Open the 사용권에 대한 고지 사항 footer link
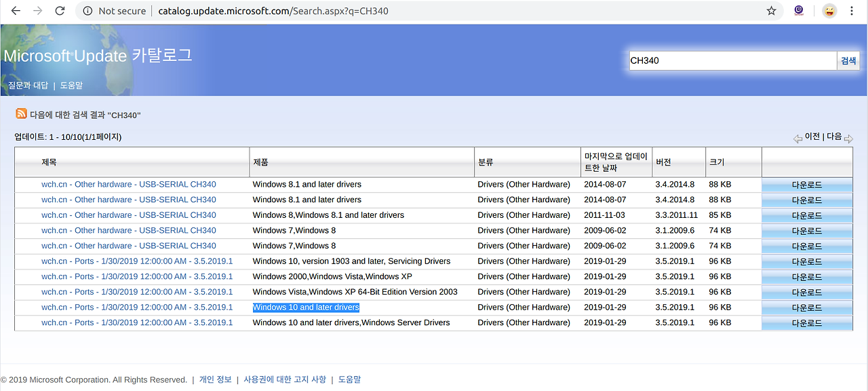The width and height of the screenshot is (868, 391). click(x=285, y=379)
